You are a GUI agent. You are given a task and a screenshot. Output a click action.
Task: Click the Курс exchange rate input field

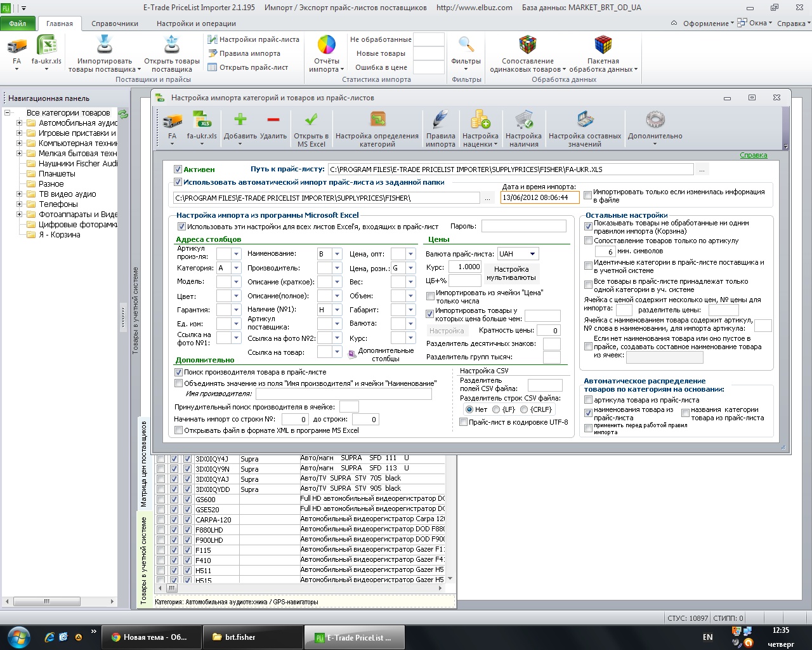465,267
